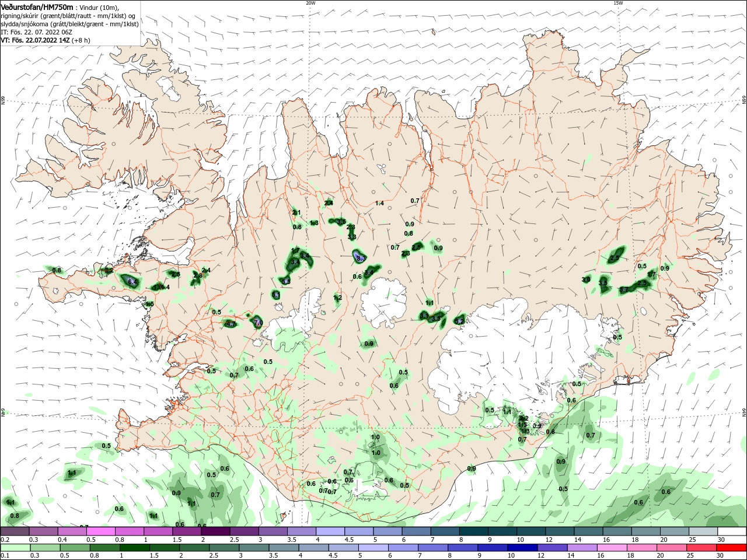Click the 'rigning/skúrir' legend description line
Image resolution: width=747 pixels, height=560 pixels.
click(x=68, y=15)
